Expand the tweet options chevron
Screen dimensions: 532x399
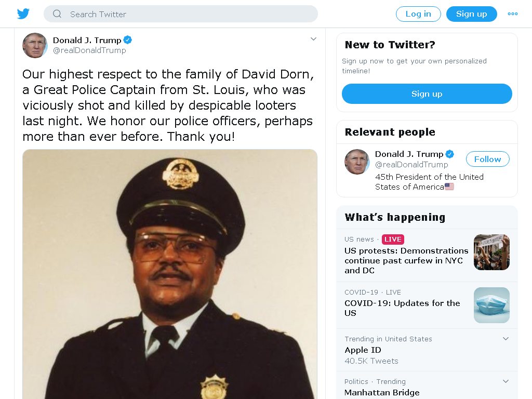coord(313,39)
